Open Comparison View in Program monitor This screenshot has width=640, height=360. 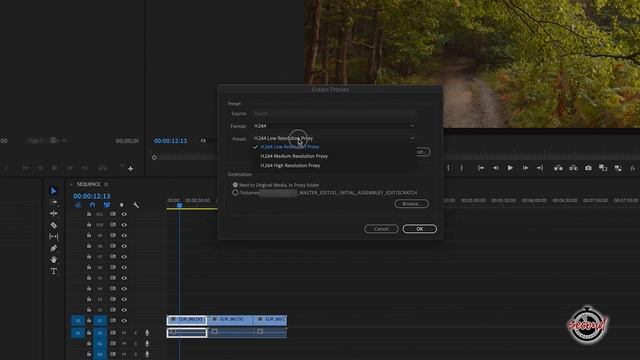[x=603, y=168]
